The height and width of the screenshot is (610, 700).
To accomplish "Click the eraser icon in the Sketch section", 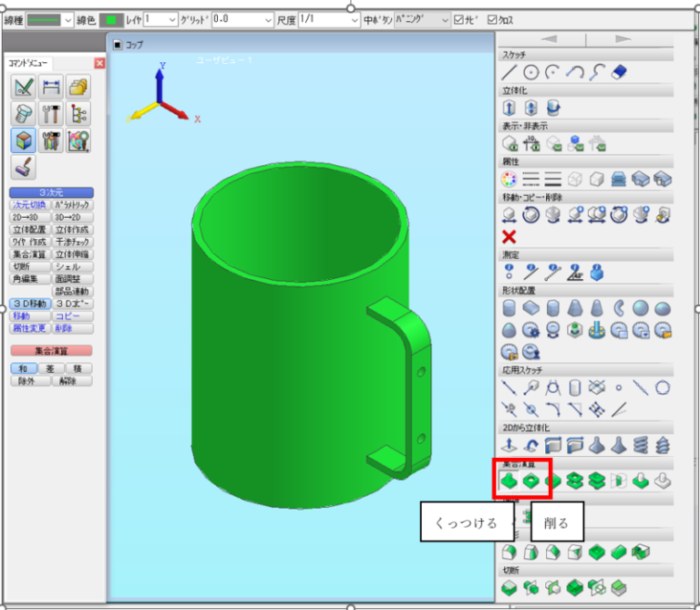I will 619,72.
